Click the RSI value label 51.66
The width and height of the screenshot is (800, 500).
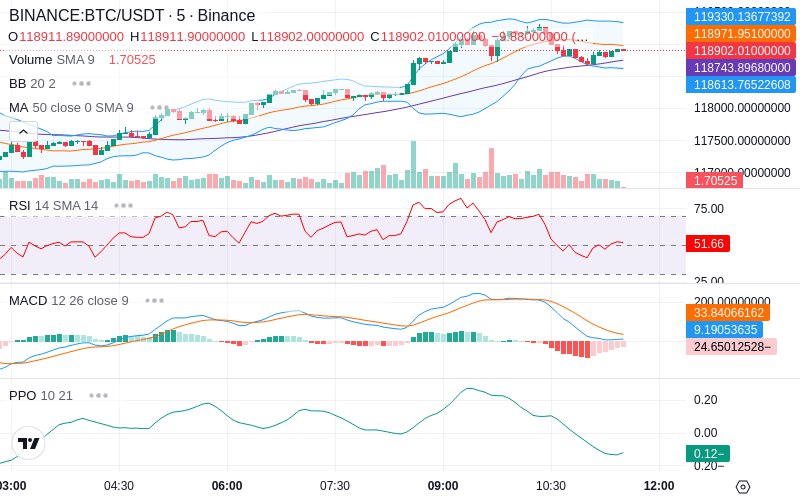pos(708,243)
